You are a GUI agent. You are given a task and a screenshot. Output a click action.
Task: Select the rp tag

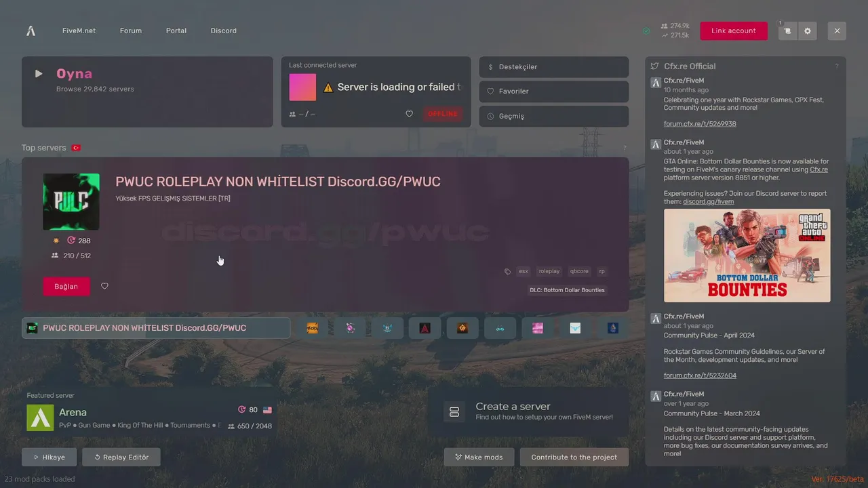601,271
